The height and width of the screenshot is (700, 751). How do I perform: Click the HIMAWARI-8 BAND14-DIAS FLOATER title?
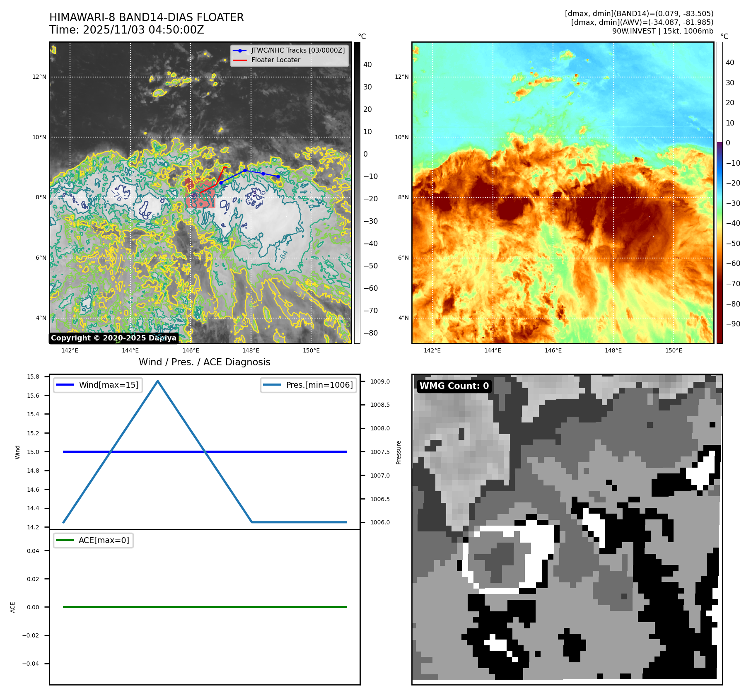pyautogui.click(x=146, y=17)
